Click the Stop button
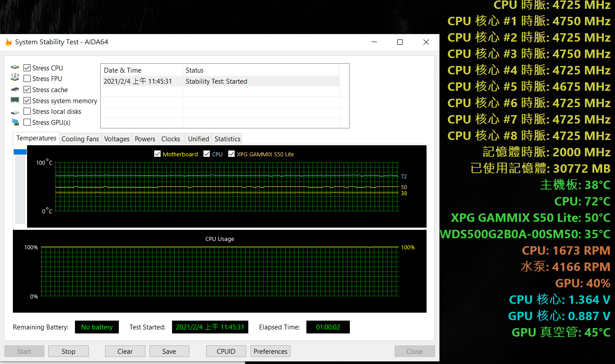This screenshot has width=615, height=364. pos(68,351)
